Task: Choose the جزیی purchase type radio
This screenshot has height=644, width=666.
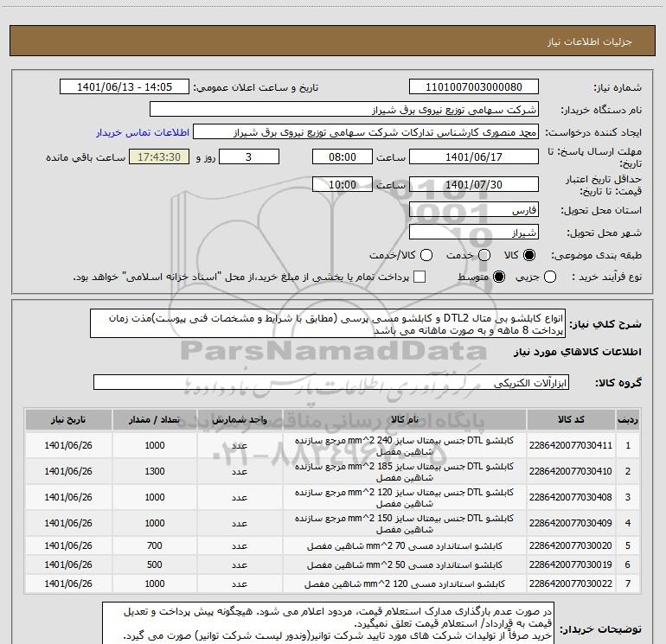Action: [x=550, y=277]
